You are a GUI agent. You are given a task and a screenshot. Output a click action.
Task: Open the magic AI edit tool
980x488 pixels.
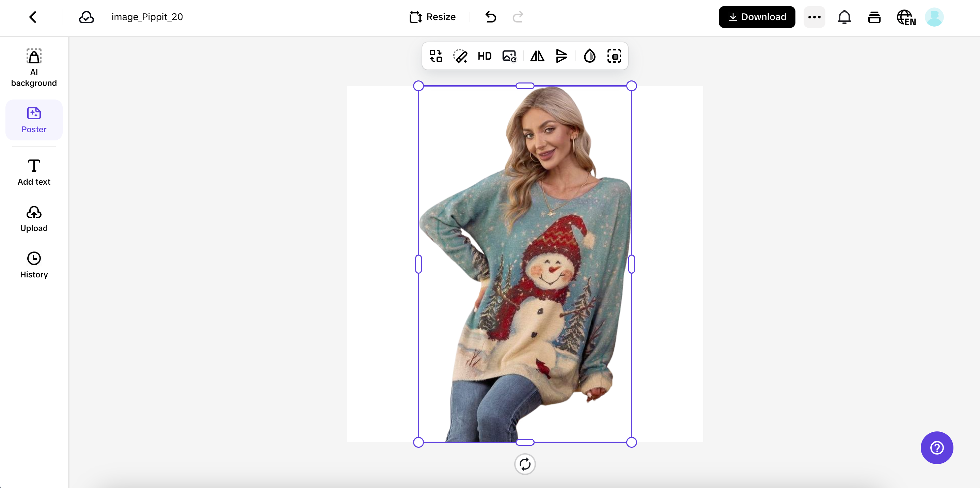tap(460, 56)
